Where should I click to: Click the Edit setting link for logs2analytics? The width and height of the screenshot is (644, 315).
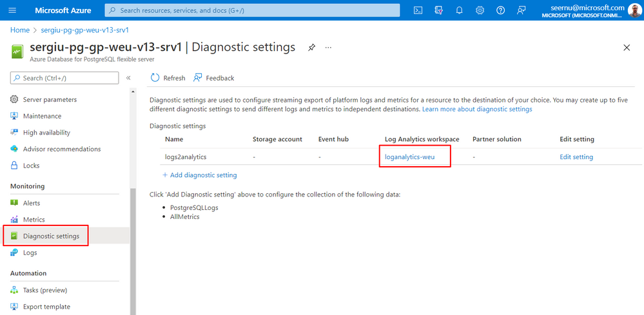[576, 157]
